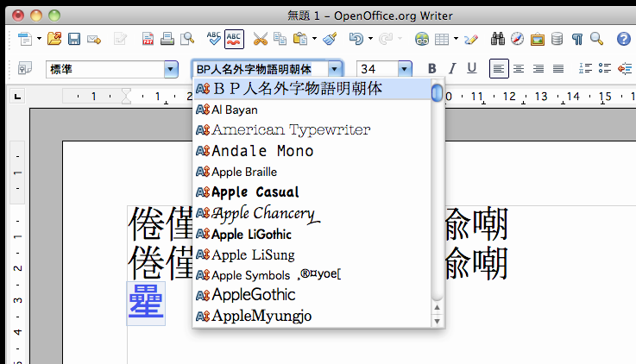This screenshot has width=636, height=364.
Task: Expand the paragraph style dropdown arrow
Action: tap(171, 69)
